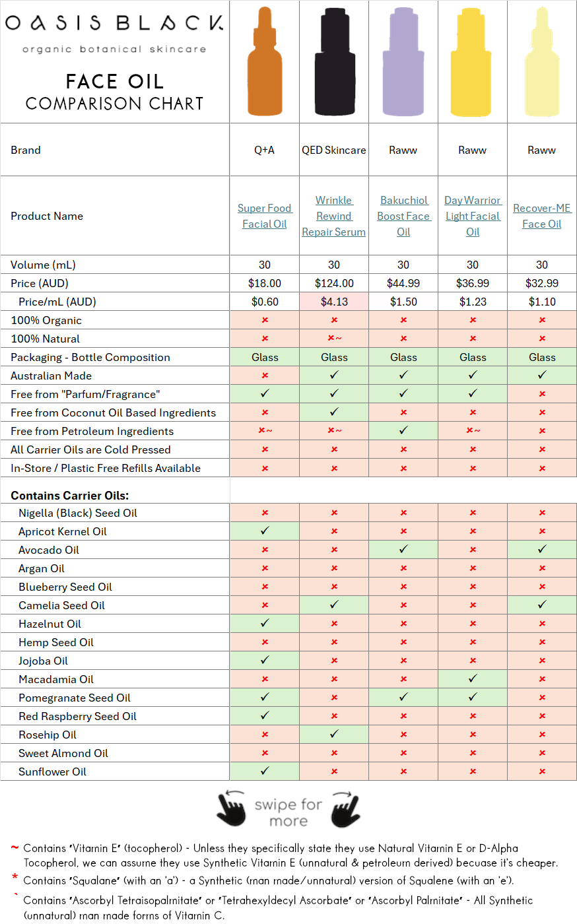Click the pale yellow Recover-ME bottle image
Viewport: 577px width, 924px height.
tap(542, 61)
